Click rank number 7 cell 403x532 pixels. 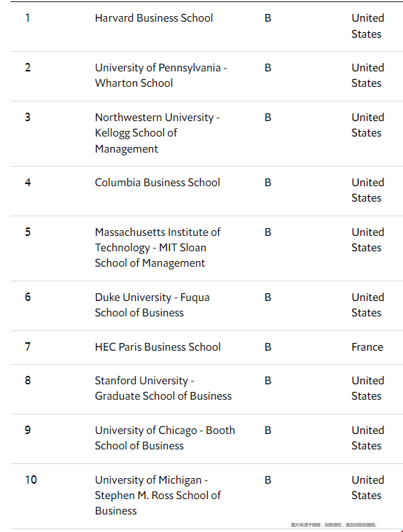(x=27, y=346)
